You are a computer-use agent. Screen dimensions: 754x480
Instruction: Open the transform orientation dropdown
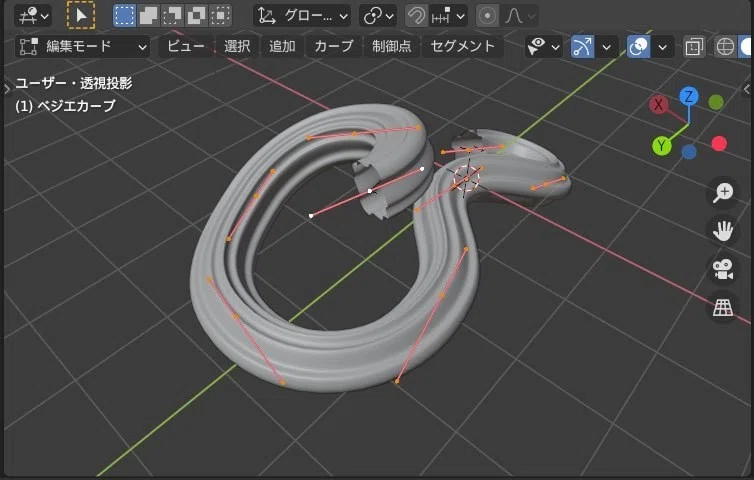click(302, 16)
